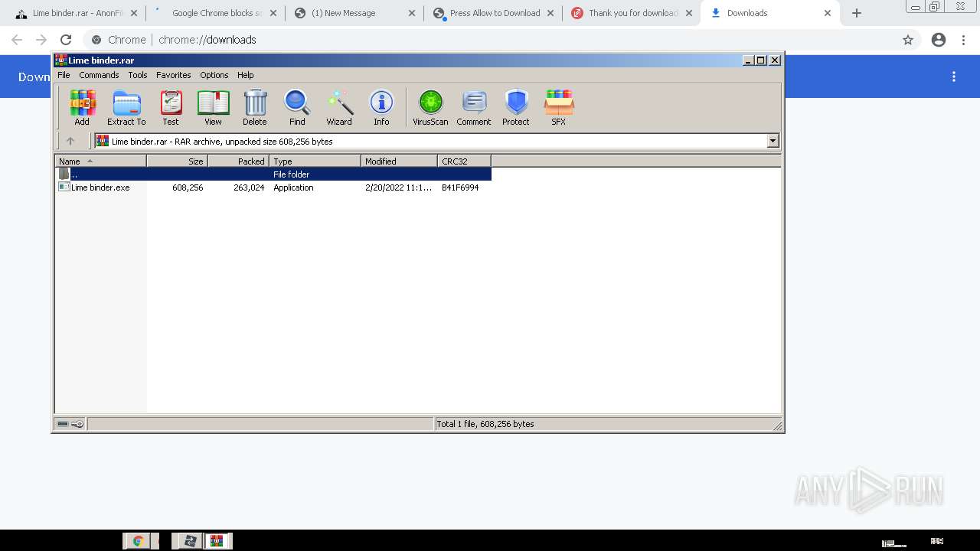
Task: Click the Protect shield icon
Action: click(516, 107)
